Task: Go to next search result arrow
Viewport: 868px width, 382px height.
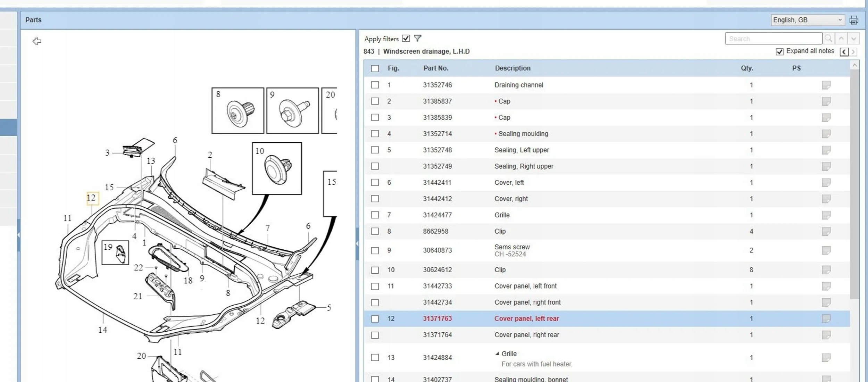Action: pos(854,39)
